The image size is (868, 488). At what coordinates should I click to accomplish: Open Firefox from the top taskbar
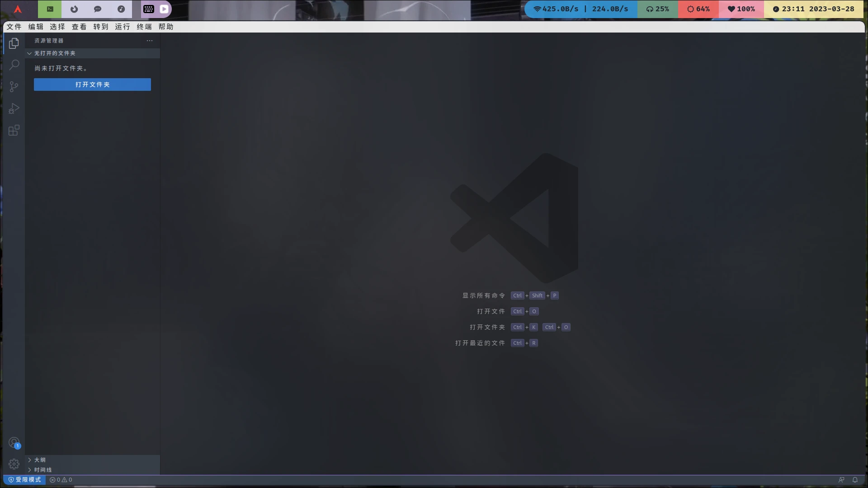pos(74,9)
